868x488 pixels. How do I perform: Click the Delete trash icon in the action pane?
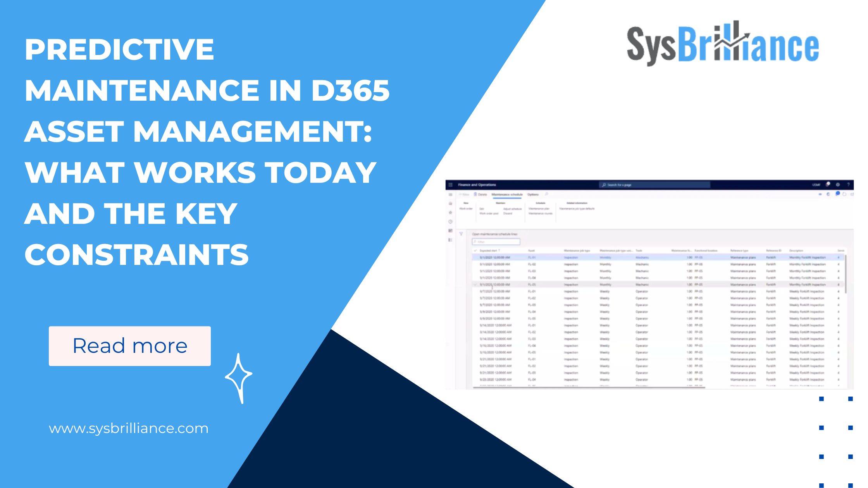475,194
